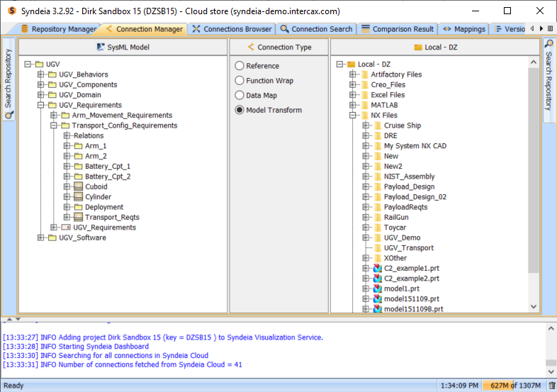Collapse the NX Files node
The image size is (557, 392).
[353, 115]
